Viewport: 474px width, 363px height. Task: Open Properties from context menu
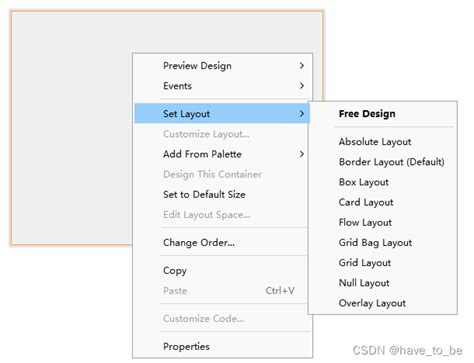point(186,347)
